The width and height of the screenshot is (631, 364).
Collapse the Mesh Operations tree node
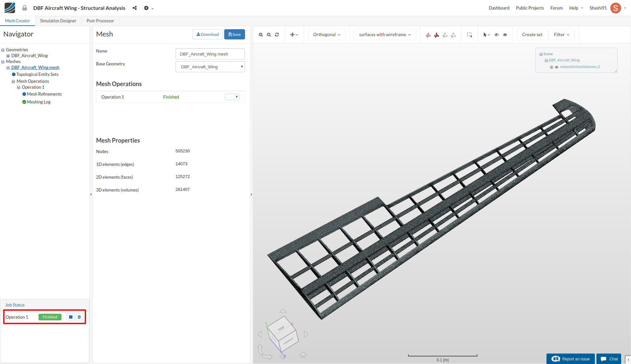(x=13, y=81)
